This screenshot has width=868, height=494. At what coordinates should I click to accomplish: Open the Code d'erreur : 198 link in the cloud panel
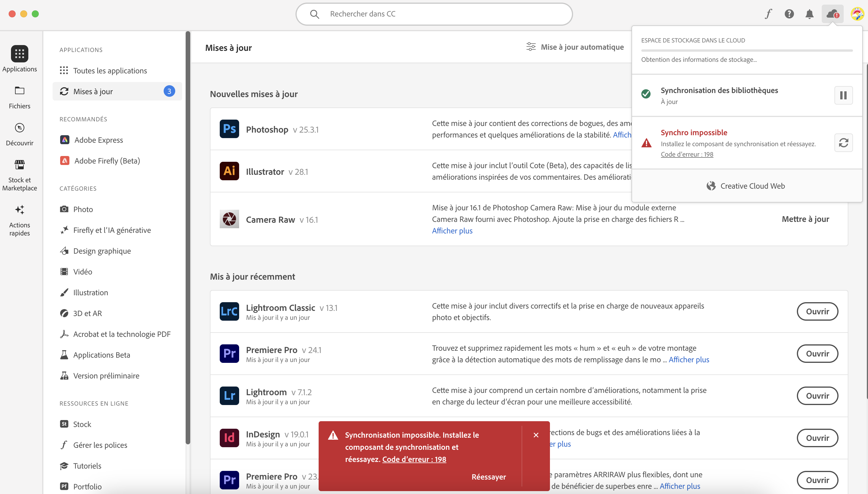[687, 154]
